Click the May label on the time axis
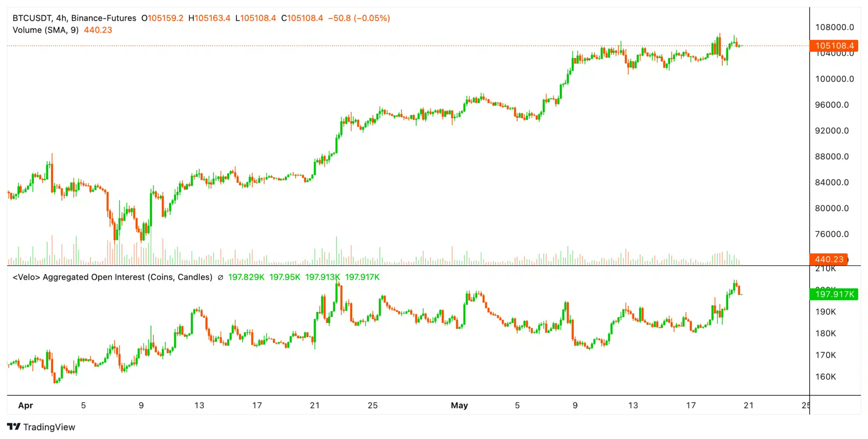868x439 pixels. point(459,405)
